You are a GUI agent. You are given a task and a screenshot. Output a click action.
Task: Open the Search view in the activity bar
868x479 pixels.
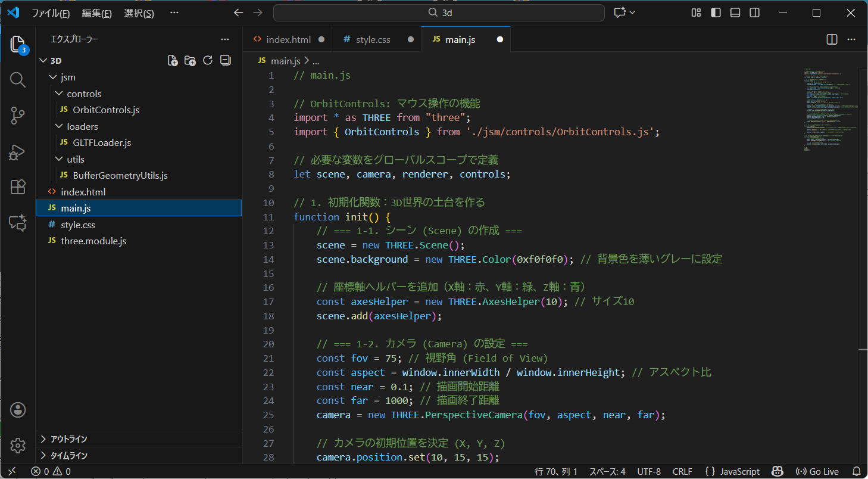(17, 79)
